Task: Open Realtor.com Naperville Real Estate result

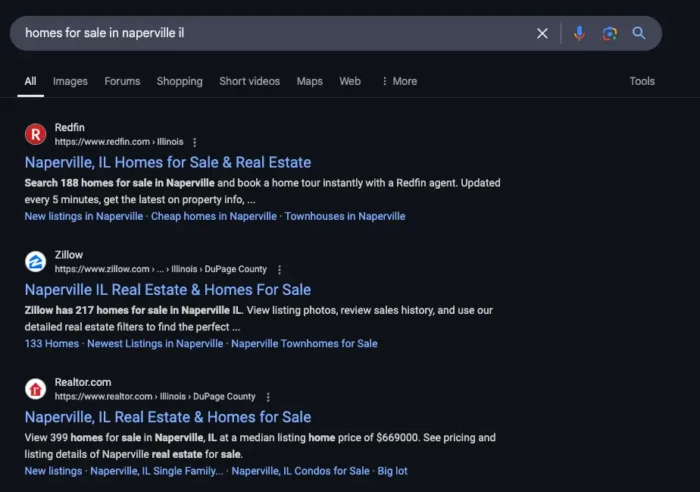Action: tap(168, 417)
